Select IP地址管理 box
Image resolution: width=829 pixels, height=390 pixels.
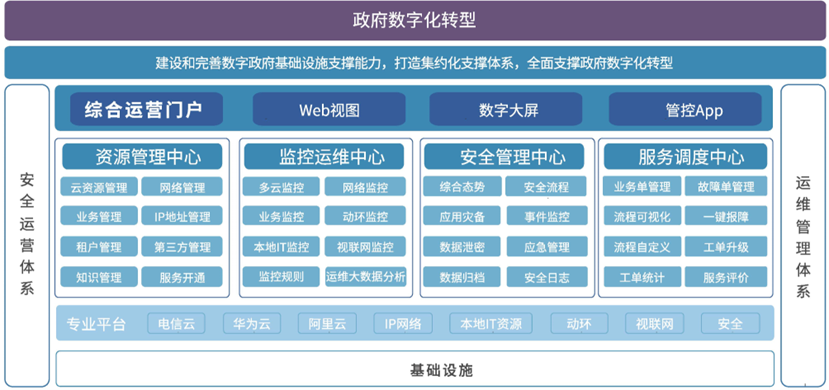(x=182, y=216)
